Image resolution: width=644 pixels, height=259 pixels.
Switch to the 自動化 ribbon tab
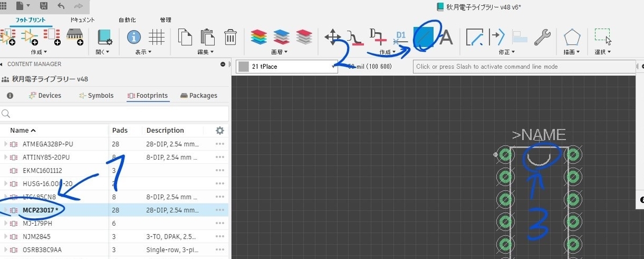[x=127, y=20]
